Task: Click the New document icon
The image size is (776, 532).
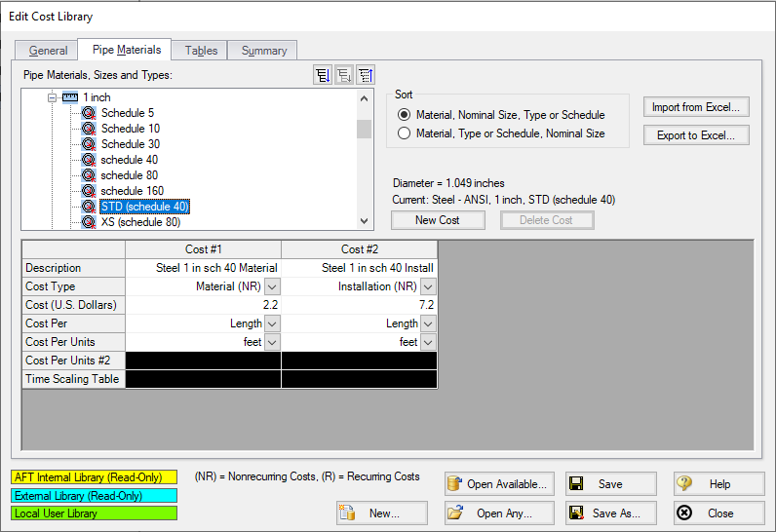Action: [347, 513]
